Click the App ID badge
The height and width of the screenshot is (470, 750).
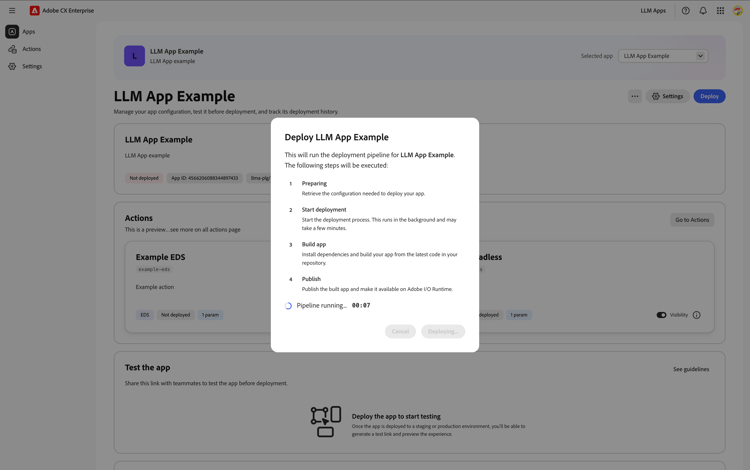click(x=204, y=178)
